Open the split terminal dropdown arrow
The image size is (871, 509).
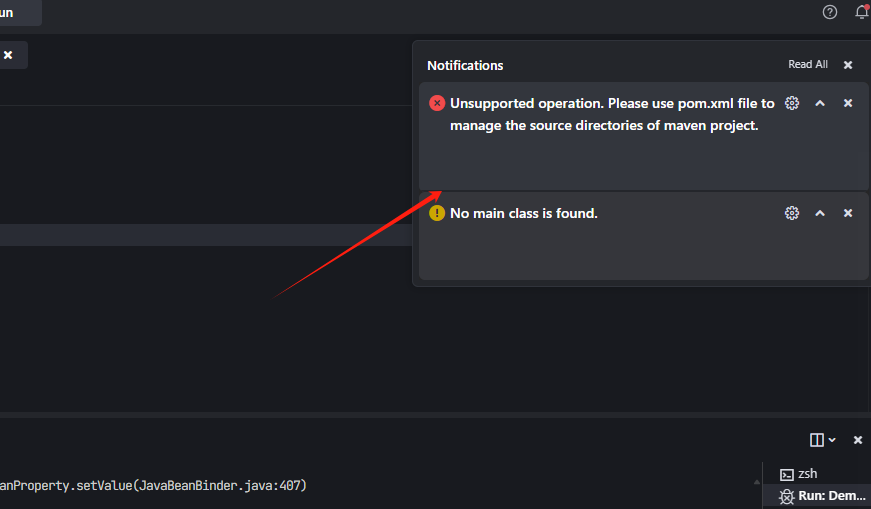(x=830, y=440)
